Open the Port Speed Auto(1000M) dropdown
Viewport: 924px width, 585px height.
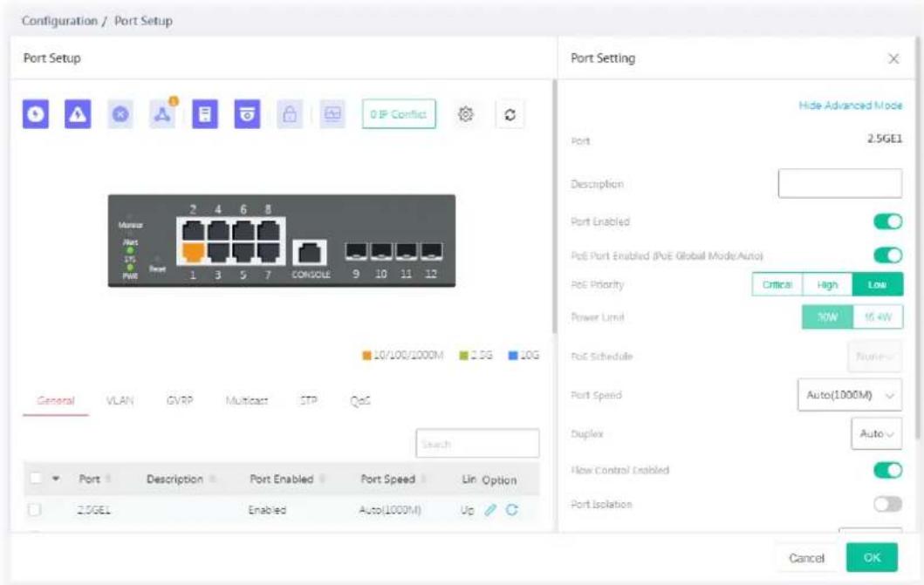[x=850, y=395]
